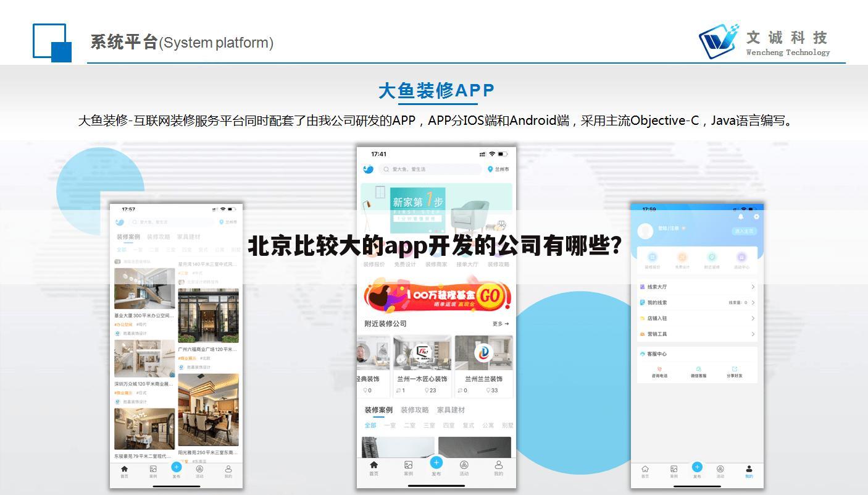Tap the 新家第1步 banner in middle phone

click(436, 208)
